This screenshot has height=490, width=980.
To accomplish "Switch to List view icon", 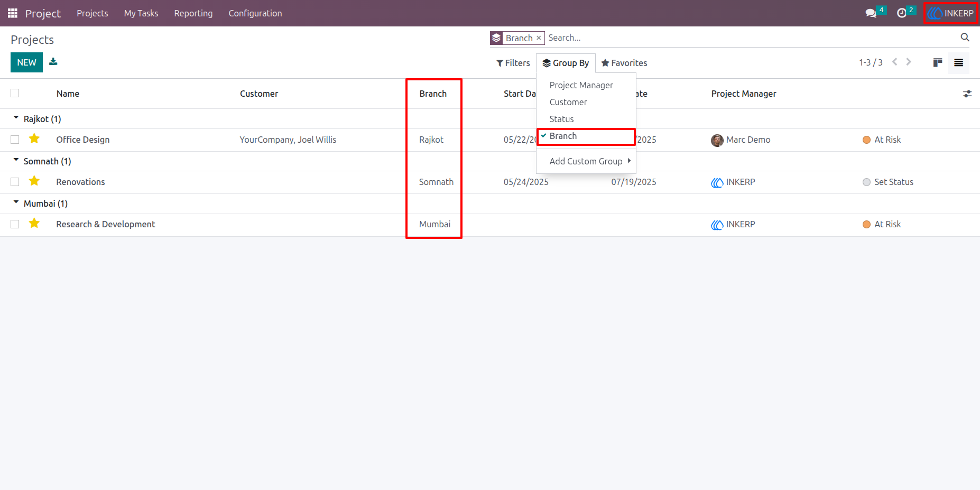I will [958, 63].
